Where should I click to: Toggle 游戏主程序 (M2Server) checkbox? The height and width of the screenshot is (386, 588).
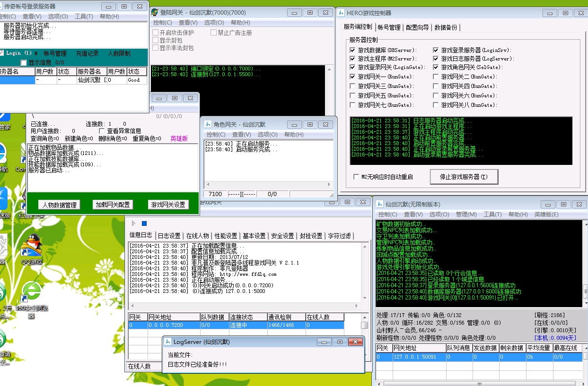[x=352, y=59]
